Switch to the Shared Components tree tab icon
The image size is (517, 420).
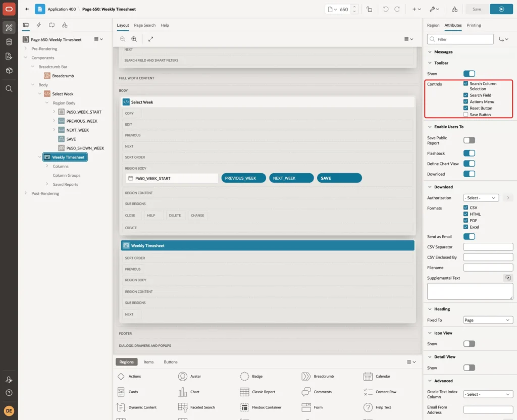[x=65, y=25]
